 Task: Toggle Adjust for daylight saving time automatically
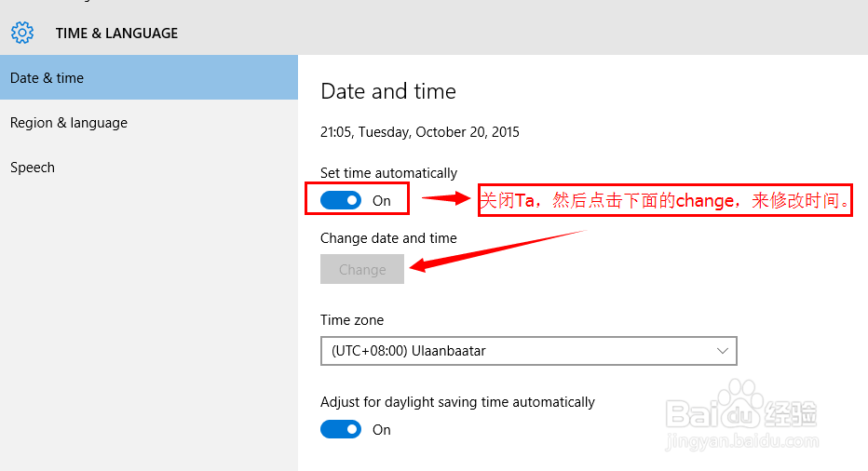[341, 429]
